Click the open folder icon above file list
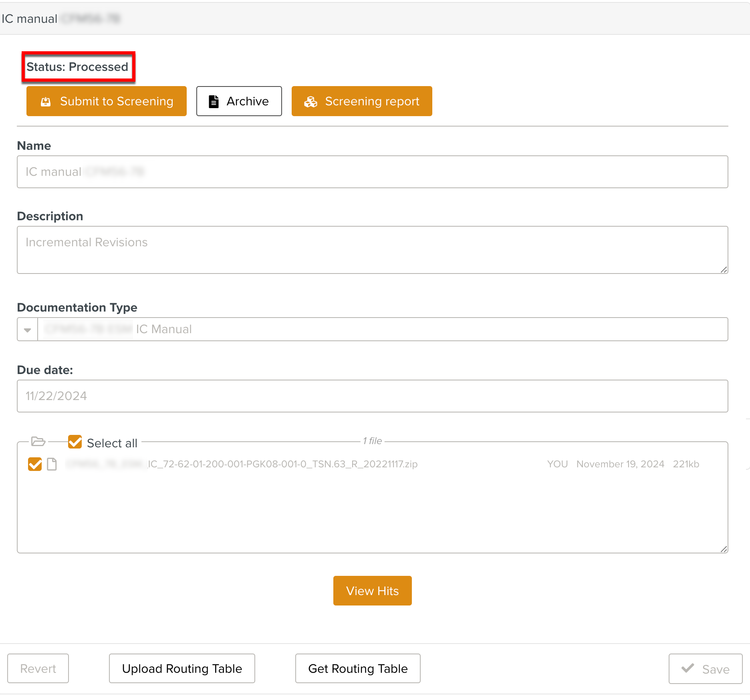Image resolution: width=750 pixels, height=700 pixels. coord(38,441)
